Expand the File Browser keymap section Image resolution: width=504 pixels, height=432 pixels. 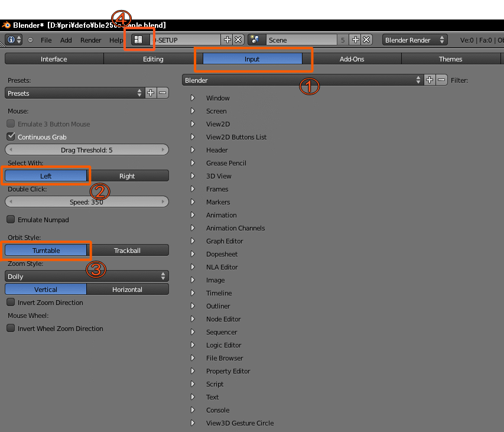pyautogui.click(x=193, y=358)
